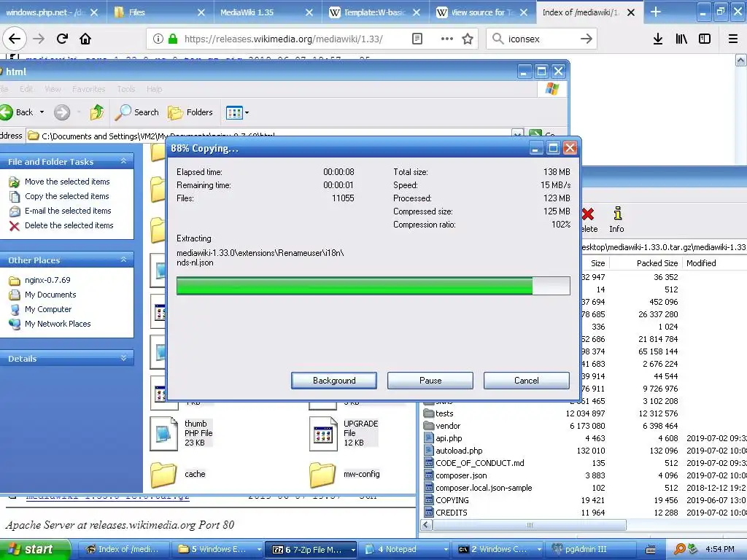This screenshot has height=560, width=747.
Task: Open Firefox hamburger menu
Action: tap(733, 39)
